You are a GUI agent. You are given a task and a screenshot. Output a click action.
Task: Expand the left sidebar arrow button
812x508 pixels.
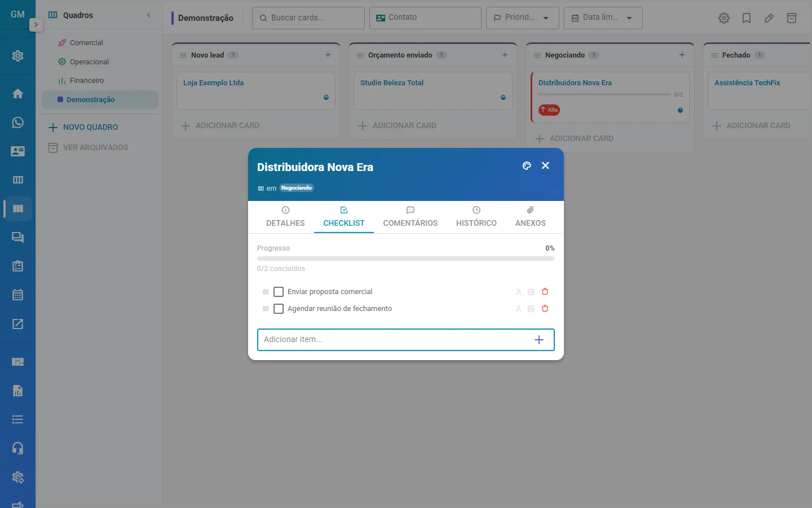[36, 25]
